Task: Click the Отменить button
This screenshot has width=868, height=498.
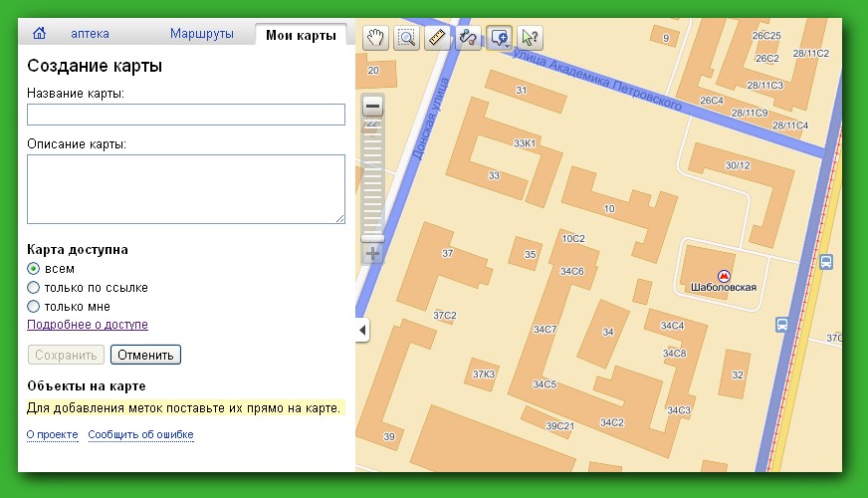Action: pyautogui.click(x=145, y=356)
